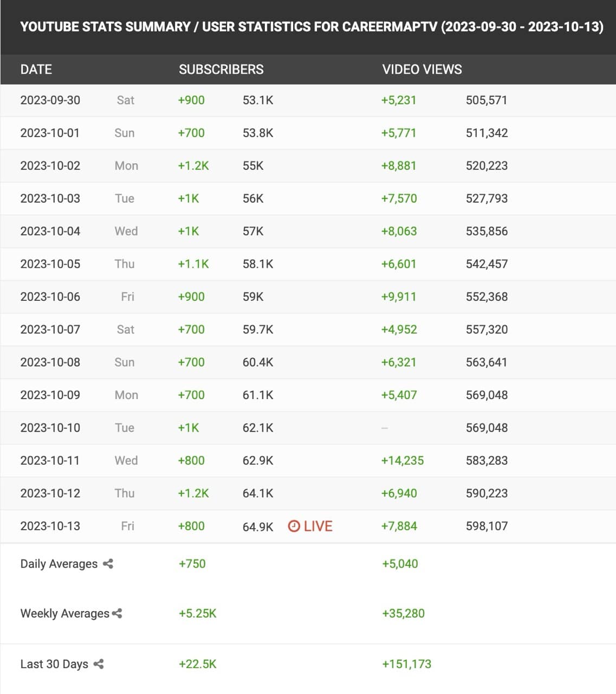616x694 pixels.
Task: Click subscriber total 64.1K
Action: point(258,493)
